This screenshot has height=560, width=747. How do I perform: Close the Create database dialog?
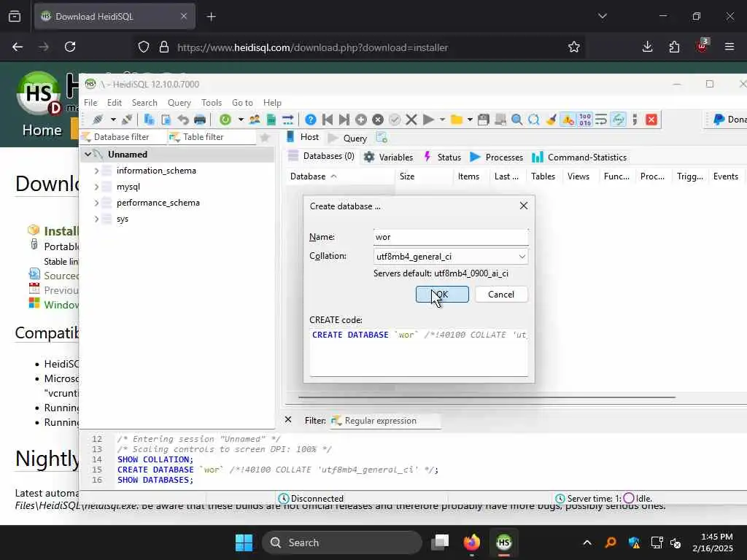[524, 206]
